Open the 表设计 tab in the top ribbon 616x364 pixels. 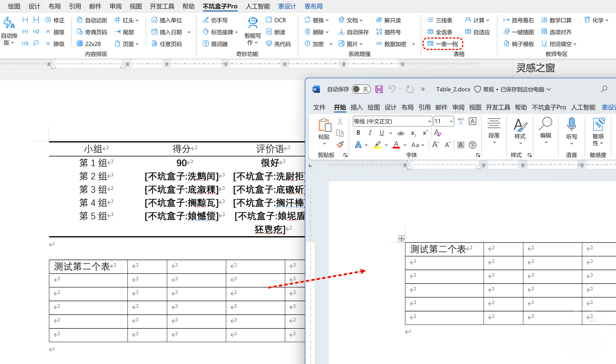coord(287,6)
